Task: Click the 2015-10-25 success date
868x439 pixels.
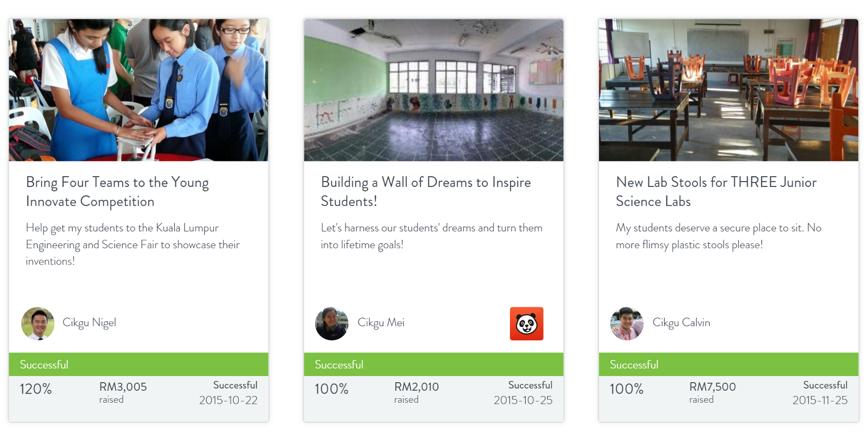Action: [x=523, y=401]
